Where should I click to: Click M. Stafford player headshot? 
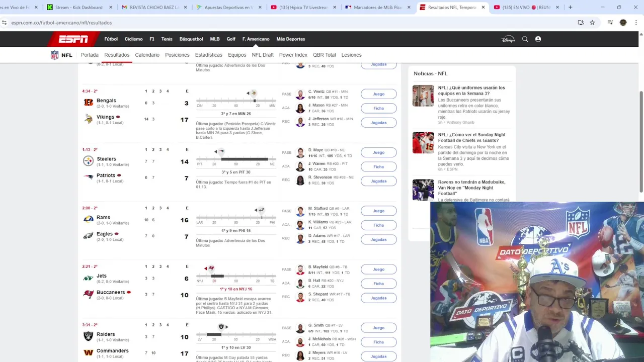(300, 211)
